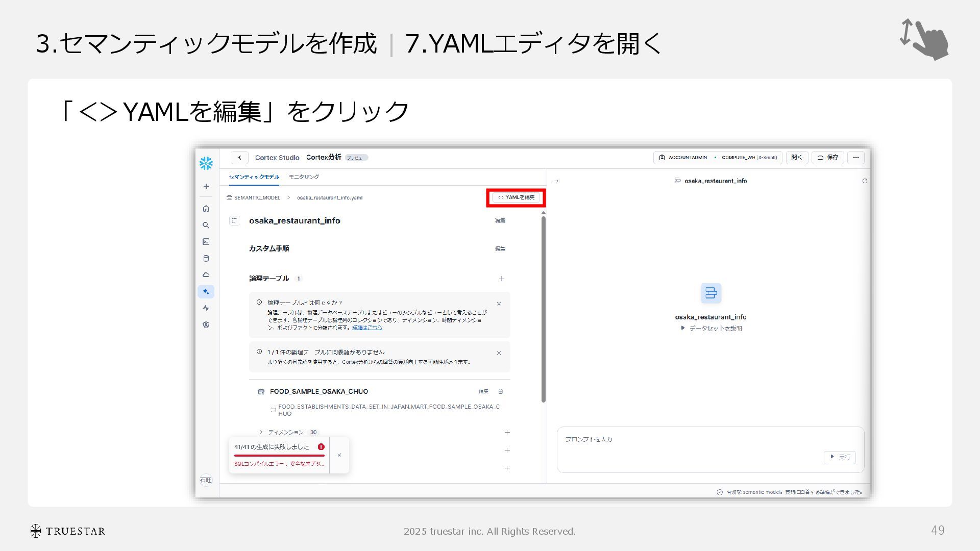The height and width of the screenshot is (551, 980).
Task: Dismiss the synonyms missing notice card
Action: (499, 353)
